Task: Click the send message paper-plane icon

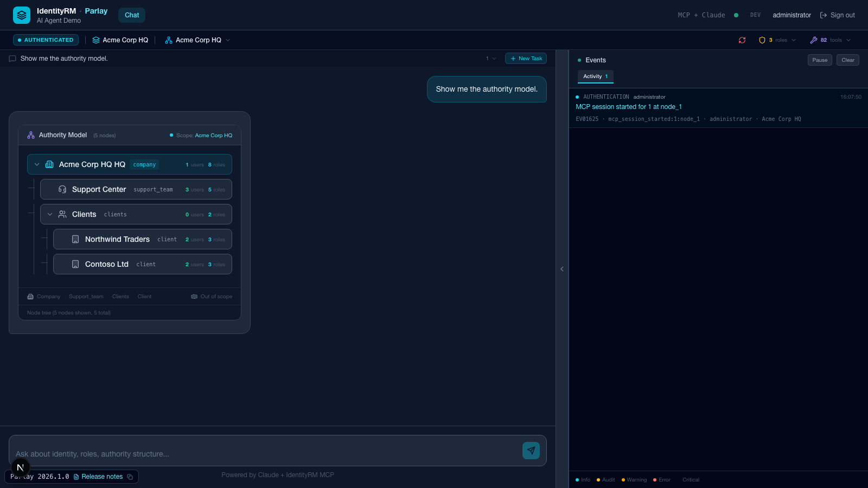Action: [x=531, y=451]
